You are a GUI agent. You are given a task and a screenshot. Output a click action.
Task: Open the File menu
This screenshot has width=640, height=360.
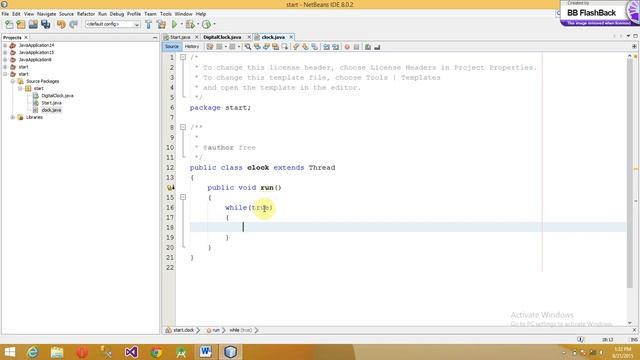[x=5, y=14]
